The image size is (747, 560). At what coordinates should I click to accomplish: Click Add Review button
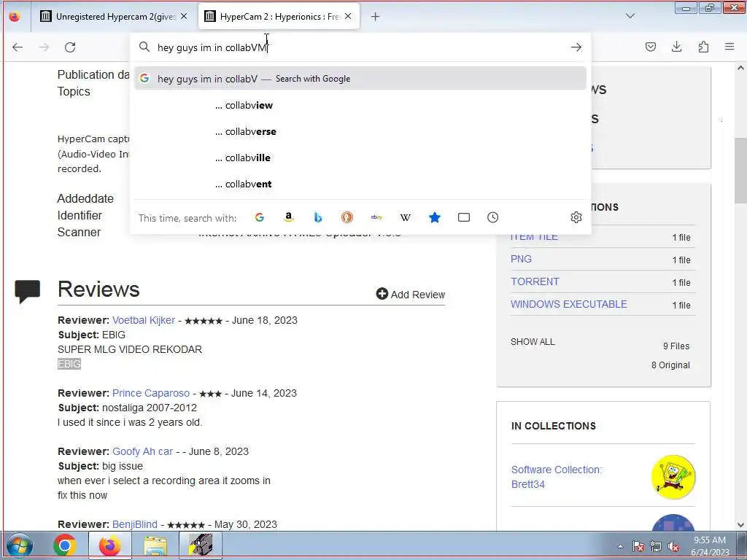coord(410,295)
